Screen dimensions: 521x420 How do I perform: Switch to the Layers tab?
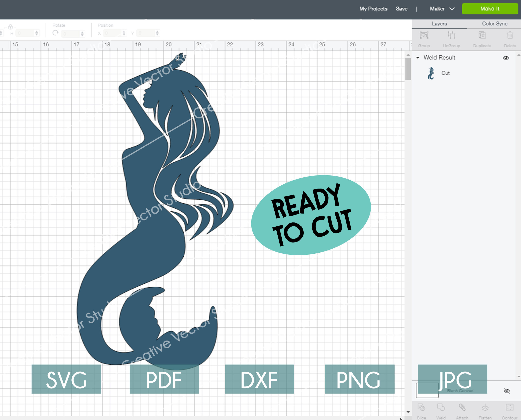click(439, 24)
